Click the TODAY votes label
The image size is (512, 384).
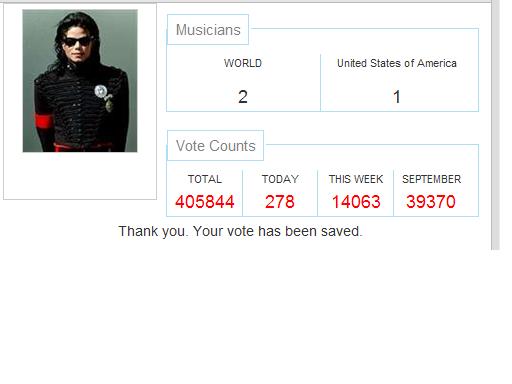click(x=280, y=179)
